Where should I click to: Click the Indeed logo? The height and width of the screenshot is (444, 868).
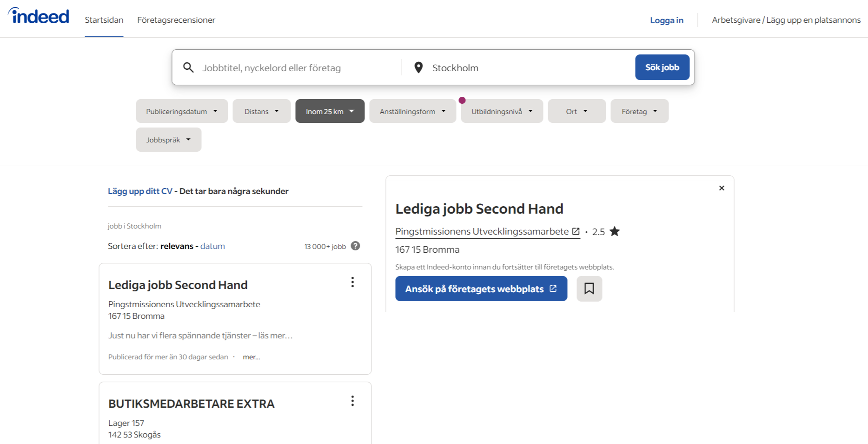coord(39,16)
